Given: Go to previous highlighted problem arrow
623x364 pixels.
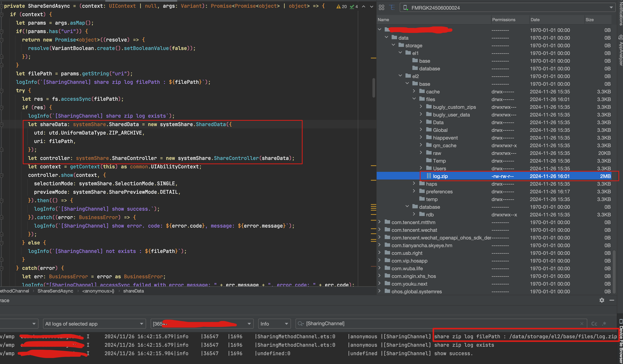Looking at the screenshot, I should pos(364,7).
